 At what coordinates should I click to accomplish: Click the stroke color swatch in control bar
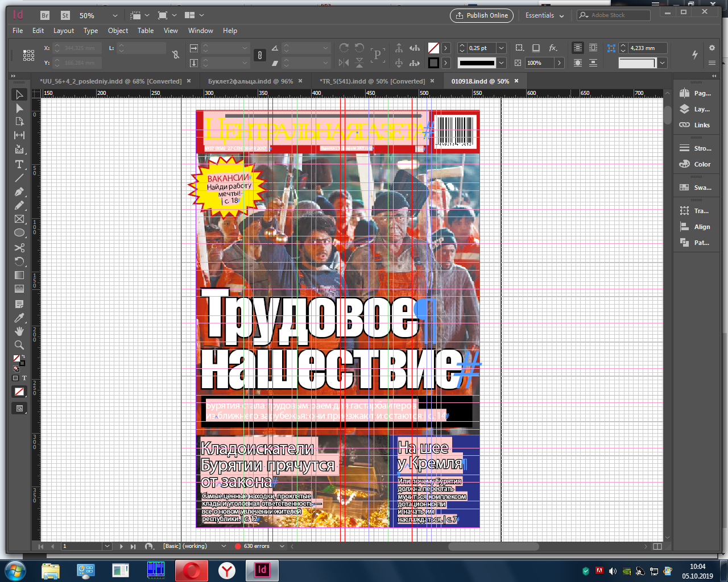click(434, 63)
